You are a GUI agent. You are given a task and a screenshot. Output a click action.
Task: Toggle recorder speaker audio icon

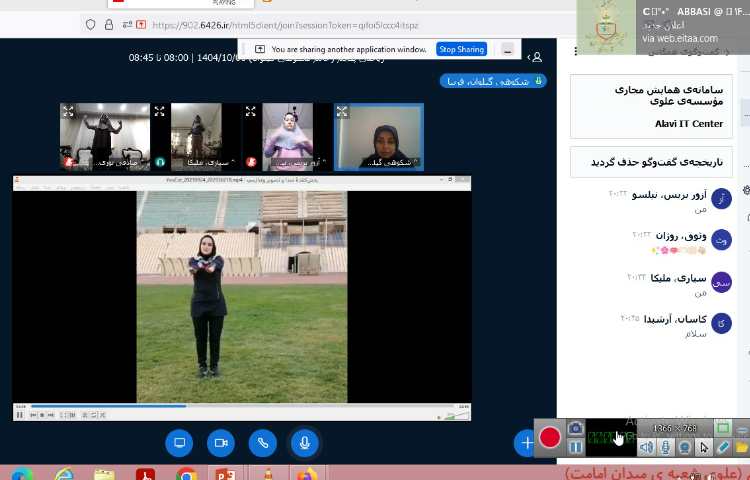(x=646, y=447)
